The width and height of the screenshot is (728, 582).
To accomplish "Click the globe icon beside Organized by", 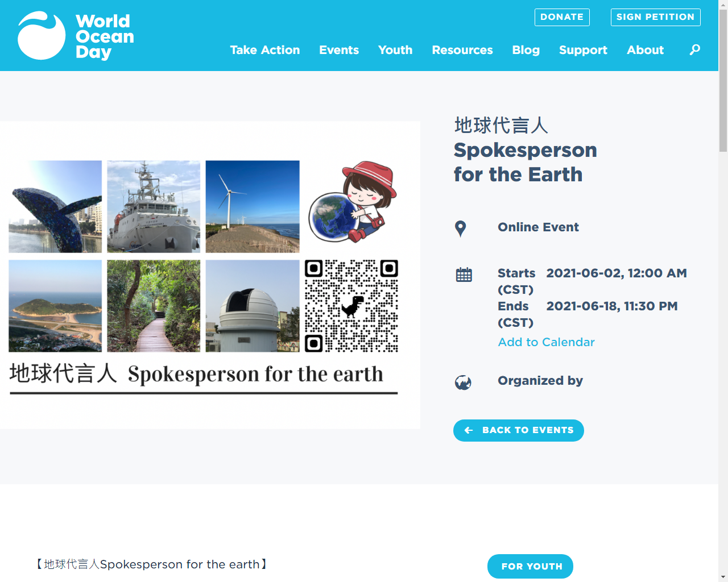I will pos(463,383).
